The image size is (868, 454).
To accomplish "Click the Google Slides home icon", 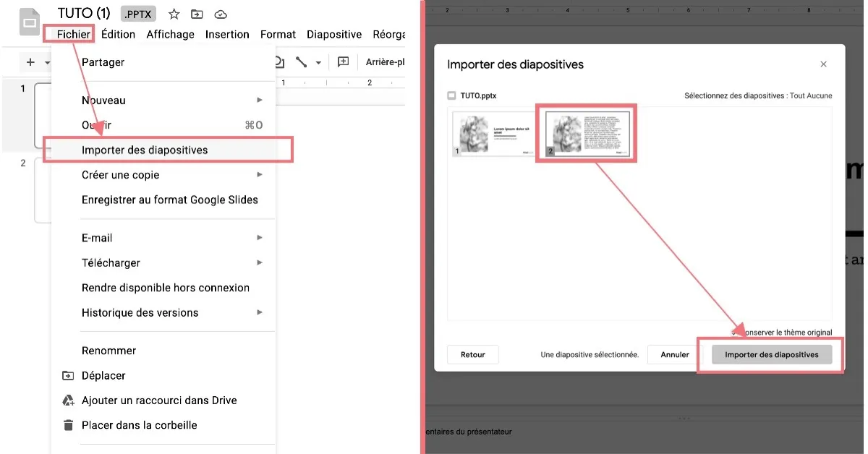I will (30, 22).
